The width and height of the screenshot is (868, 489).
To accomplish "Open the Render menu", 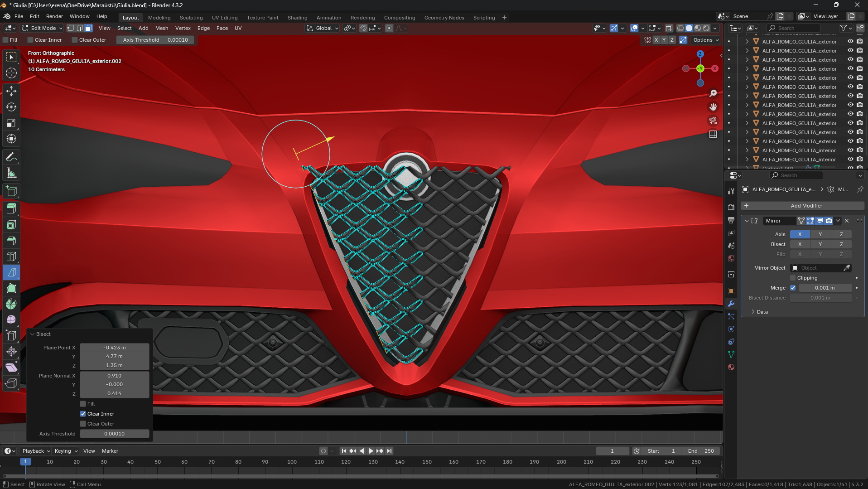I will [54, 16].
